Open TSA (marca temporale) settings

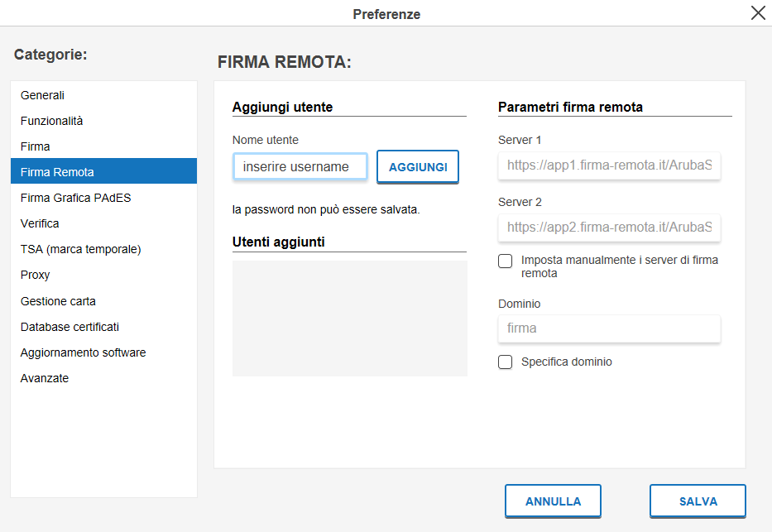click(x=104, y=249)
